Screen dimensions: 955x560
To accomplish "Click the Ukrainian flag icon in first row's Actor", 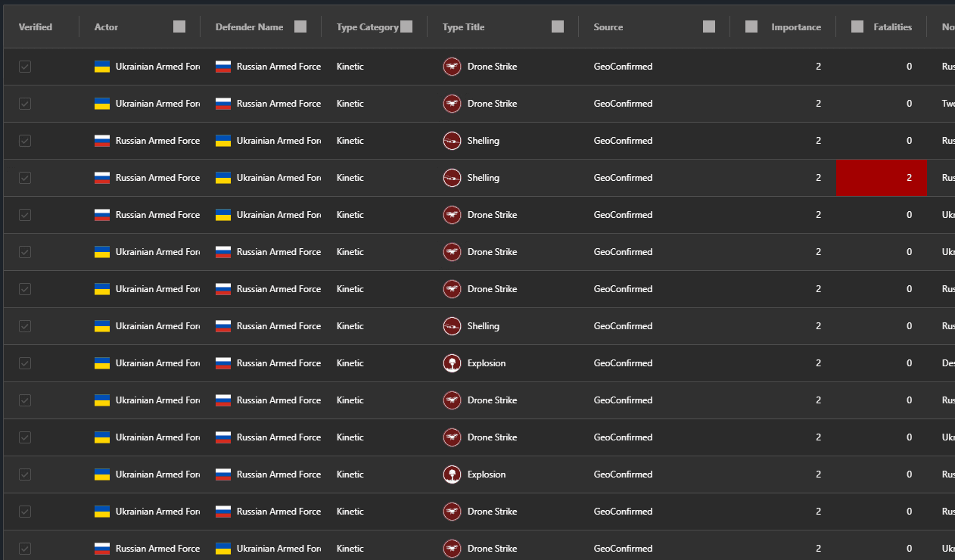I will tap(102, 67).
